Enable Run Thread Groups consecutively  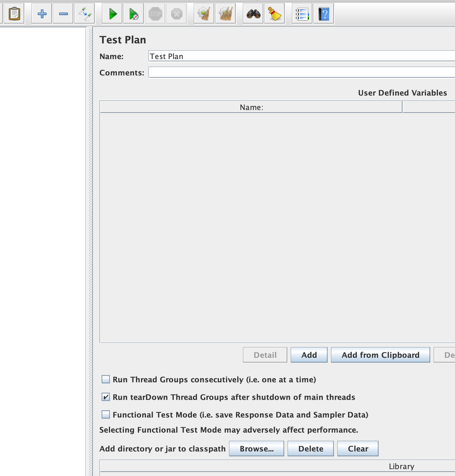106,379
